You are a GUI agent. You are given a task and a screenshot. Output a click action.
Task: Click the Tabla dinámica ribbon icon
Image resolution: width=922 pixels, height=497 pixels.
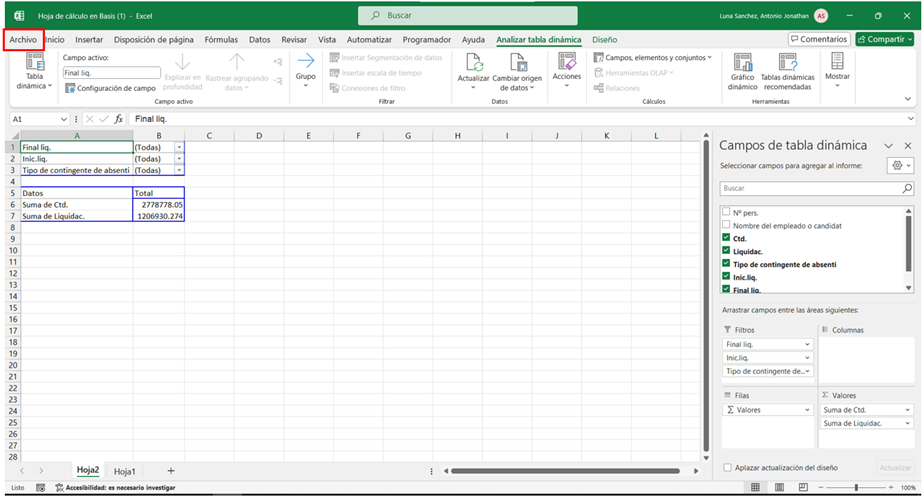click(x=34, y=62)
